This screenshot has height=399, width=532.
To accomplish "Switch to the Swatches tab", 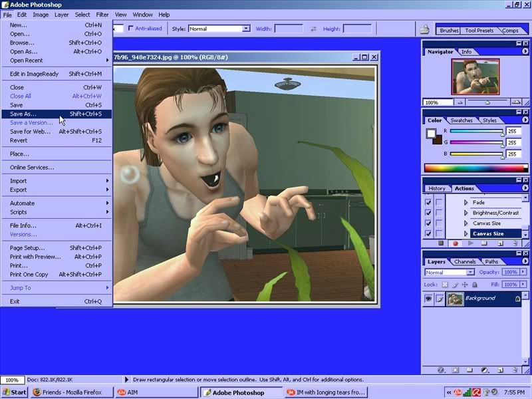I will (x=461, y=120).
